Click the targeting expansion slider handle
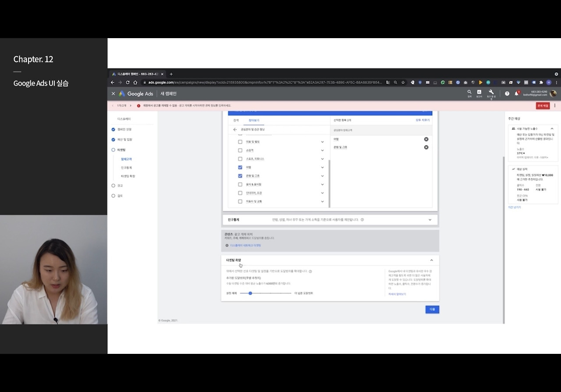This screenshot has width=561, height=392. (x=250, y=293)
